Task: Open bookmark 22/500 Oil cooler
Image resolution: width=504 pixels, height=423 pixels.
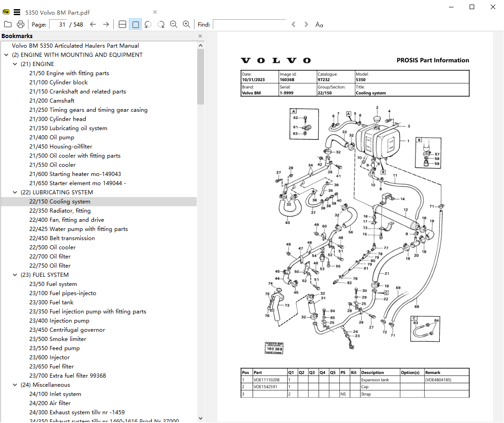Action: [x=52, y=247]
